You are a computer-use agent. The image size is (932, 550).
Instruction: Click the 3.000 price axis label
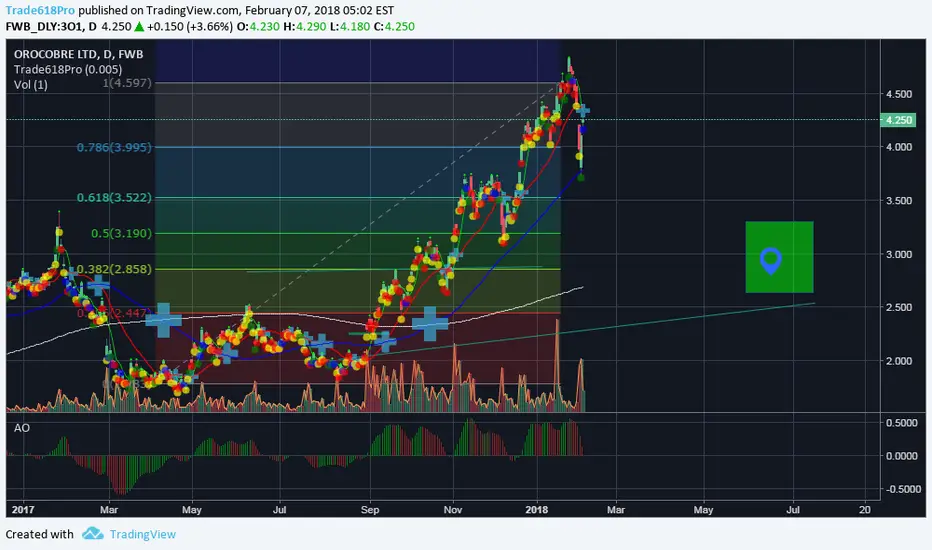899,254
